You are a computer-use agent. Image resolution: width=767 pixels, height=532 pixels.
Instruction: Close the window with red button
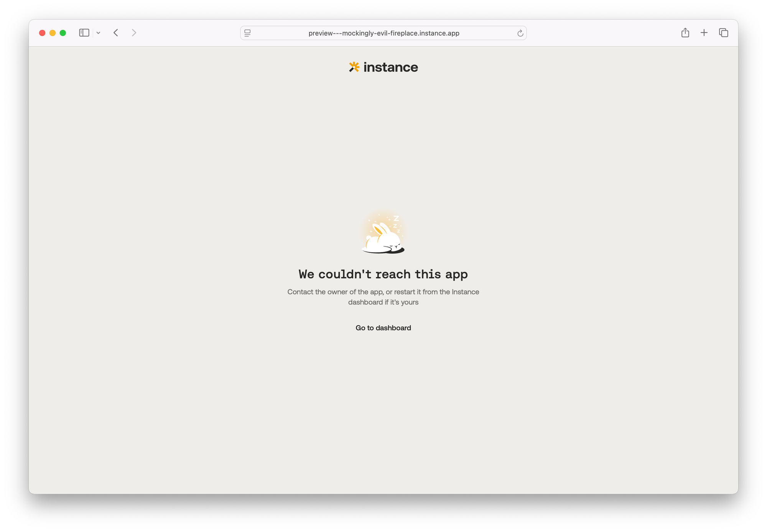coord(42,33)
